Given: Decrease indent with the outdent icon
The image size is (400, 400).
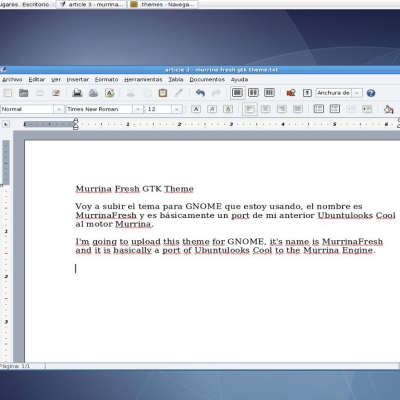Looking at the screenshot, I should click(x=351, y=109).
